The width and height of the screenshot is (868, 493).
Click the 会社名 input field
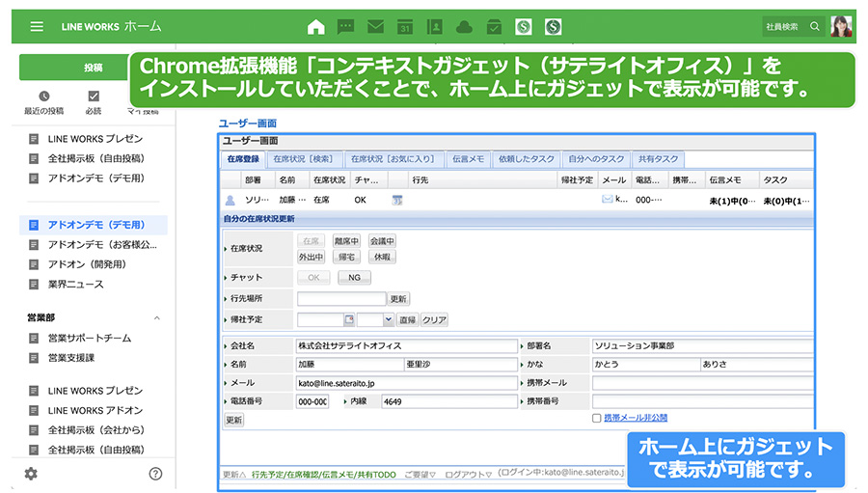coord(407,345)
